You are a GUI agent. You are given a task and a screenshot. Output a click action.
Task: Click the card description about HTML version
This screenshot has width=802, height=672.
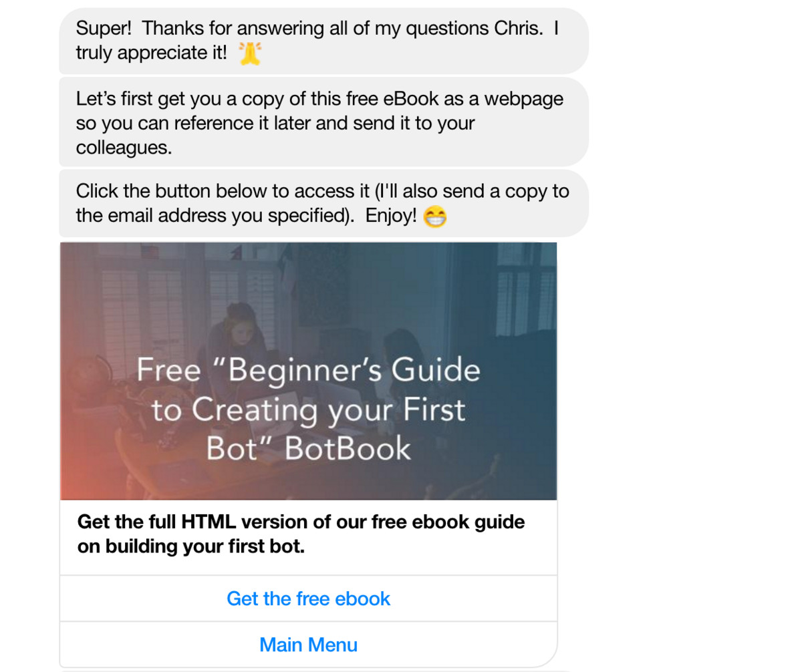pos(301,534)
